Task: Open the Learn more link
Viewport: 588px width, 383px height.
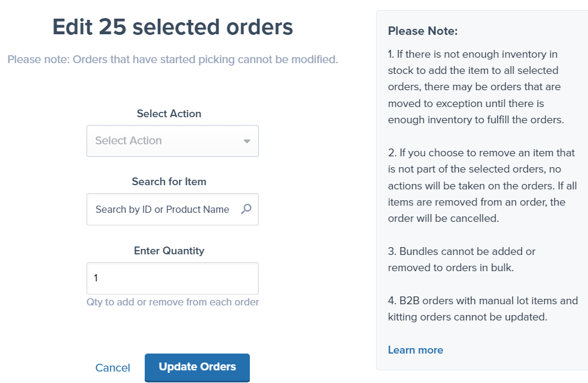Action: [x=416, y=350]
